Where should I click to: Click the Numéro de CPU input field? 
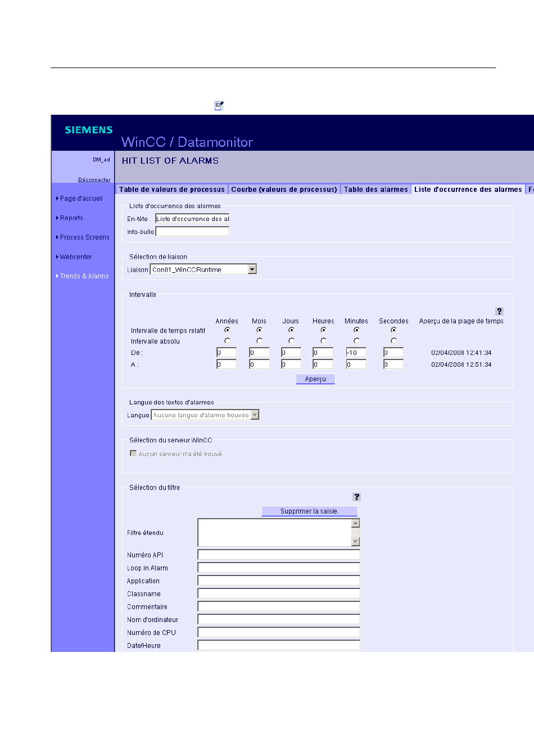(x=279, y=632)
